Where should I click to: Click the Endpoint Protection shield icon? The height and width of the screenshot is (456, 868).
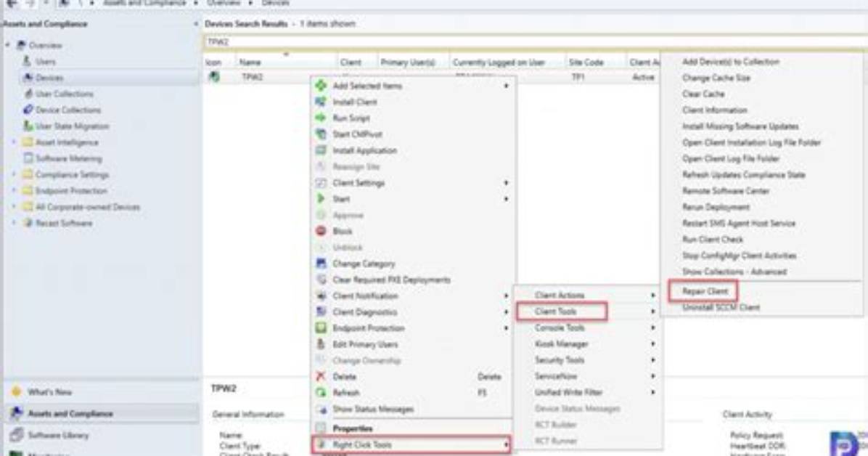point(321,328)
